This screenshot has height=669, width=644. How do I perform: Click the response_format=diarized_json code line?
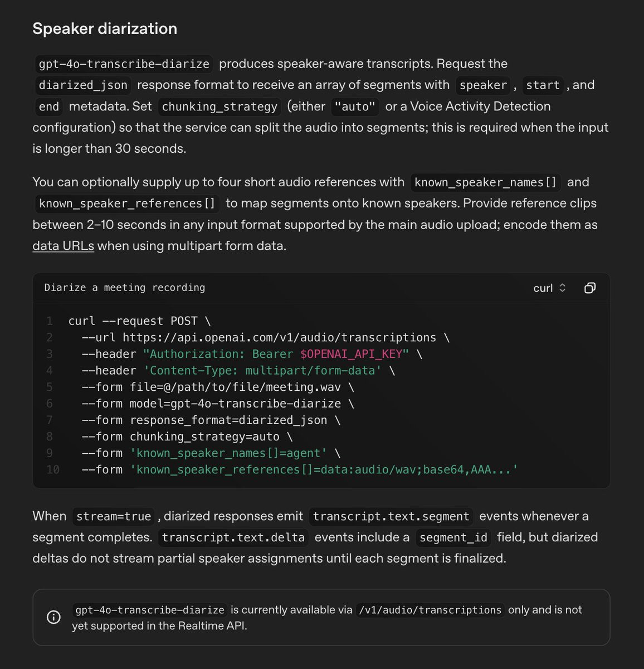click(x=211, y=420)
